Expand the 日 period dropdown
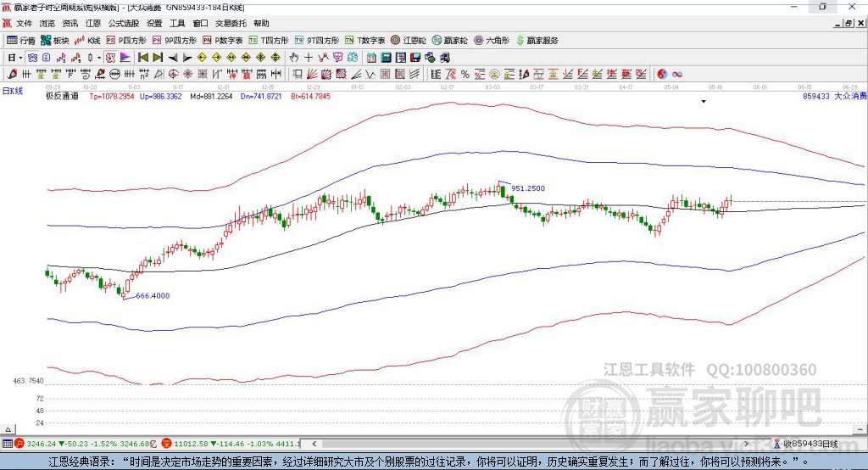 point(20,58)
